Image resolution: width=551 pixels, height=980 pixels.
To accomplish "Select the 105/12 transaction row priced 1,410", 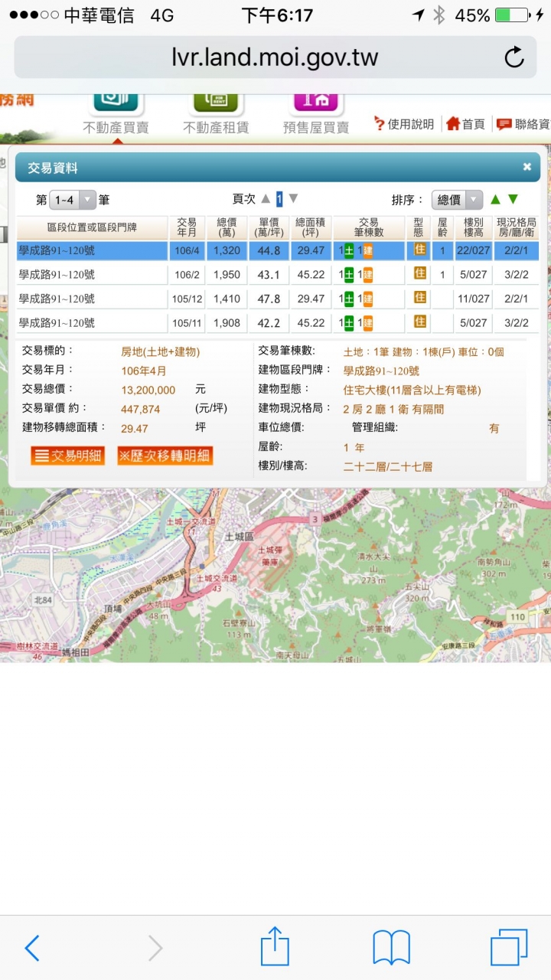I will [92, 299].
